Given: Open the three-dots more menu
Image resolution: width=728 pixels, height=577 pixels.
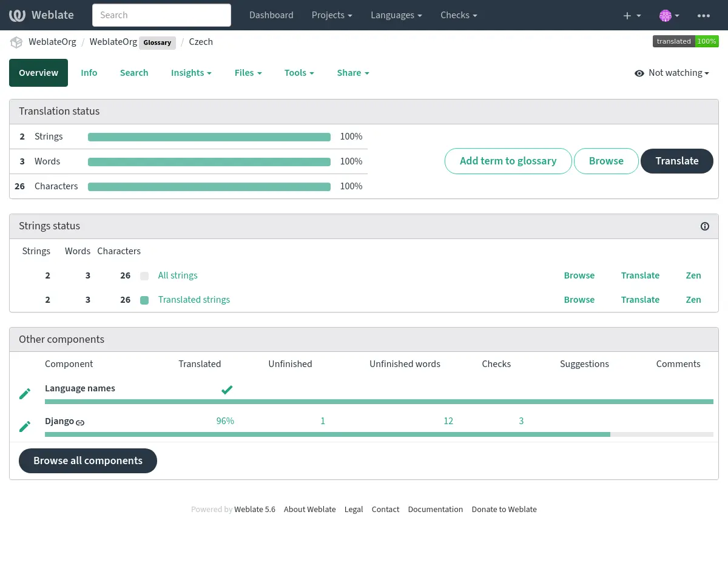Looking at the screenshot, I should (704, 16).
